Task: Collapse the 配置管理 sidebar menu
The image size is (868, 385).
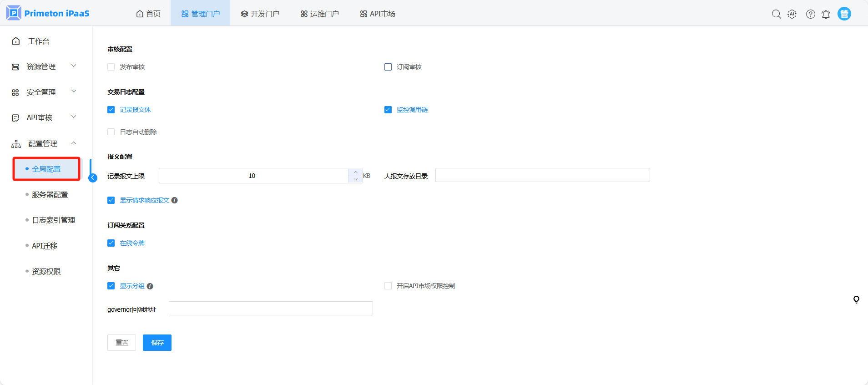Action: click(44, 144)
